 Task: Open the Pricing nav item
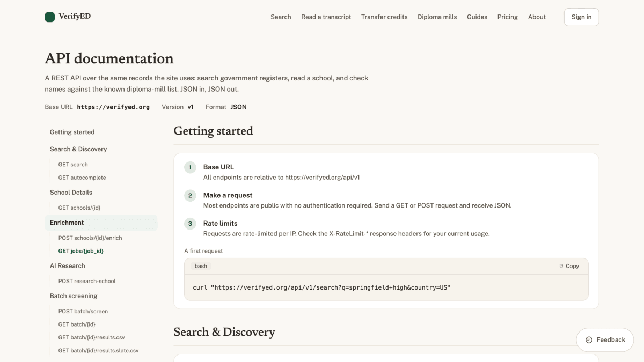coord(508,17)
